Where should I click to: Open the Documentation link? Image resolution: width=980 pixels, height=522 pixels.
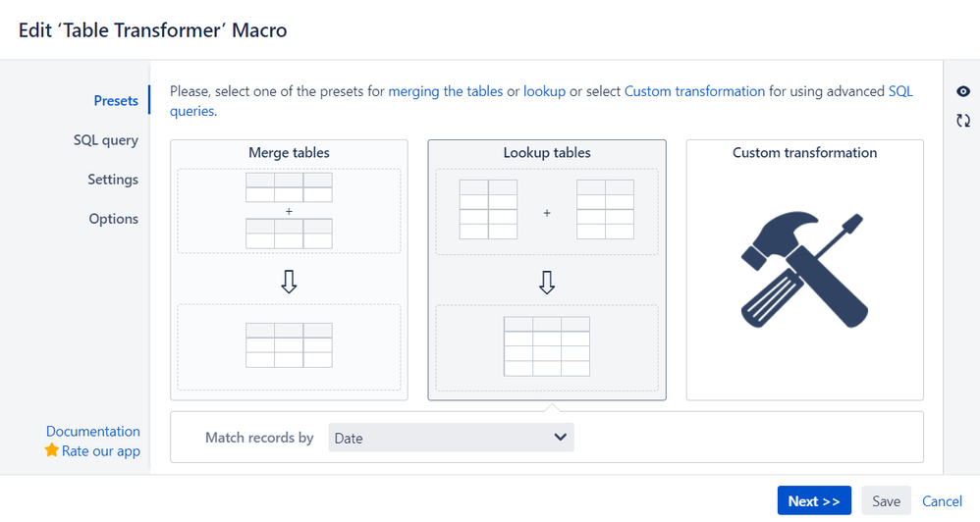(93, 432)
